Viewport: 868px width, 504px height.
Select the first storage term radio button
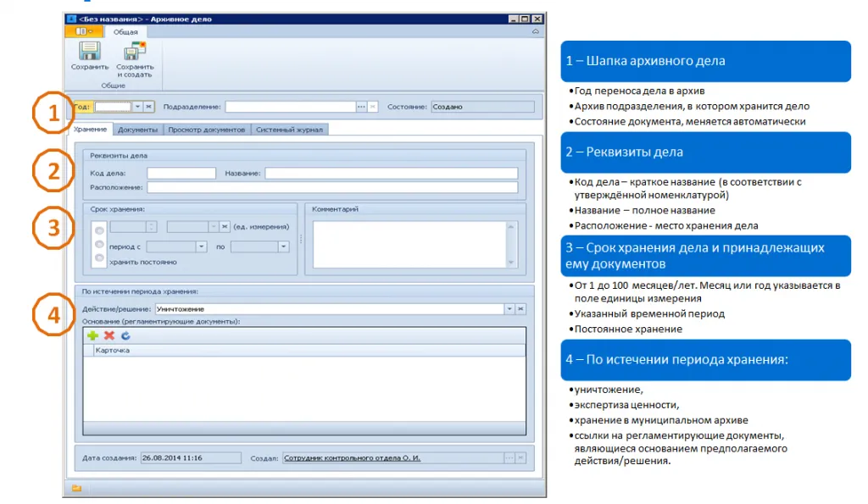99,229
